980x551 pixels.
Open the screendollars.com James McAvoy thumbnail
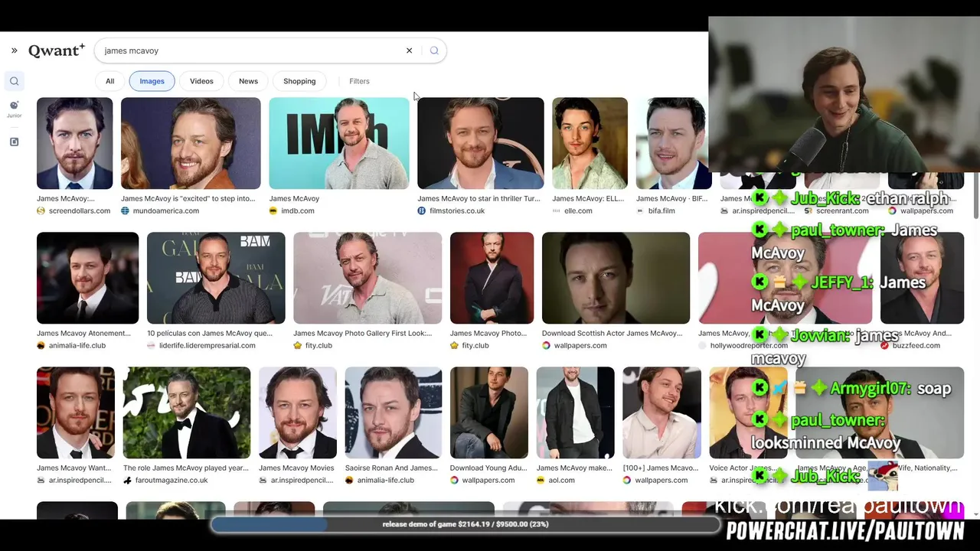pyautogui.click(x=74, y=143)
